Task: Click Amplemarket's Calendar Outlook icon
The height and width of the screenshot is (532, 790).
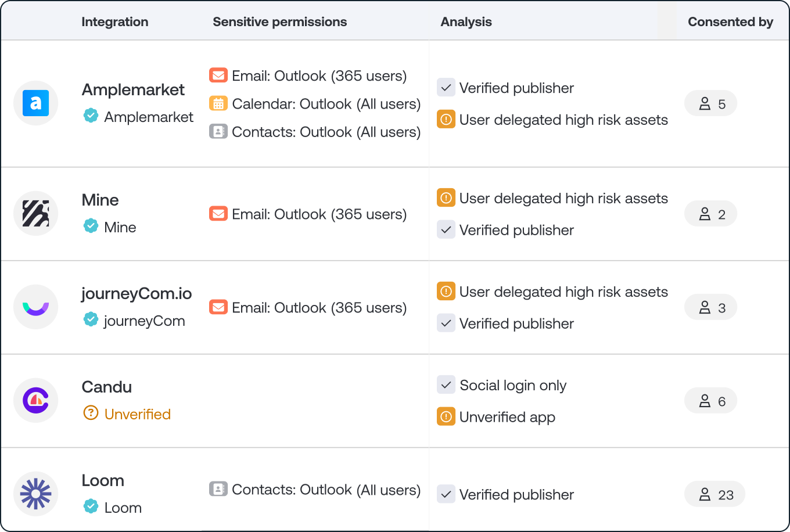Action: pyautogui.click(x=218, y=103)
